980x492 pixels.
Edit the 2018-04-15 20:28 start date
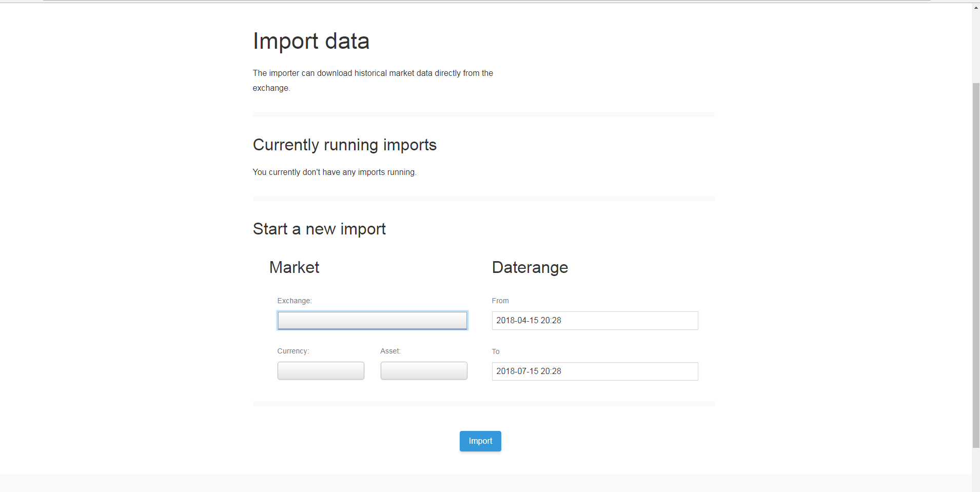594,320
